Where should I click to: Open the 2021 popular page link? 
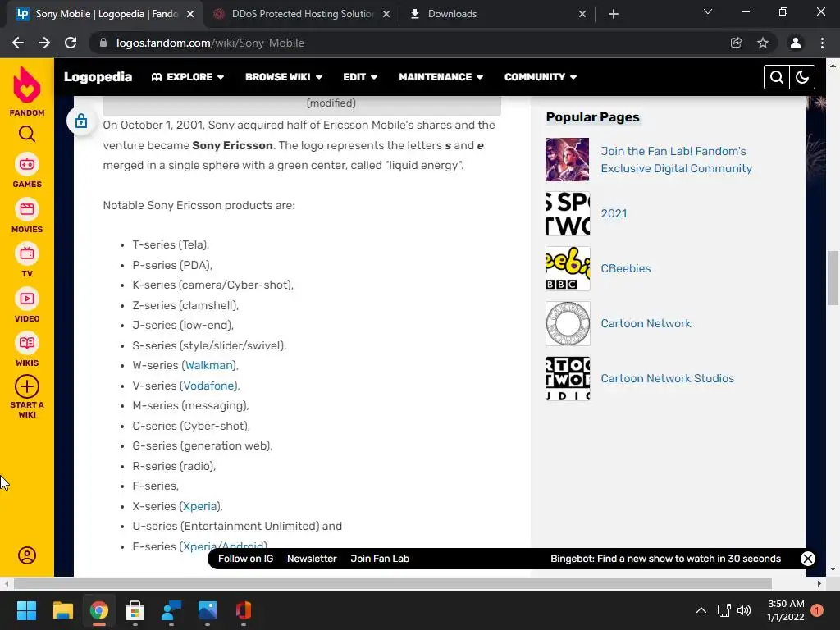click(614, 214)
